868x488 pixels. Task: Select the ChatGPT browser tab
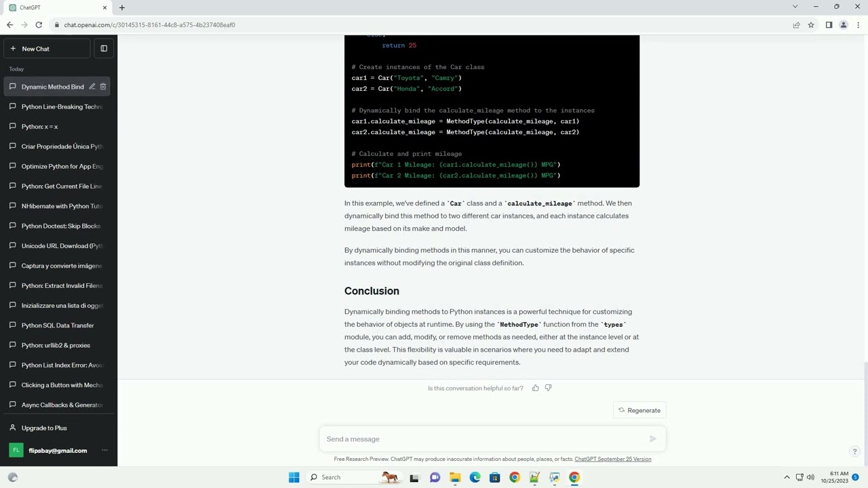pyautogui.click(x=58, y=7)
